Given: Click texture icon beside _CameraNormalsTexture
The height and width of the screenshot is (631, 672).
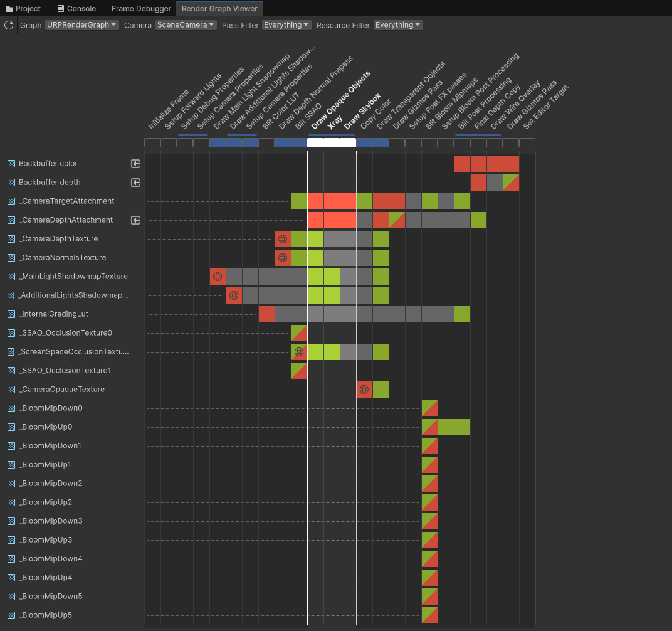Looking at the screenshot, I should pos(11,258).
